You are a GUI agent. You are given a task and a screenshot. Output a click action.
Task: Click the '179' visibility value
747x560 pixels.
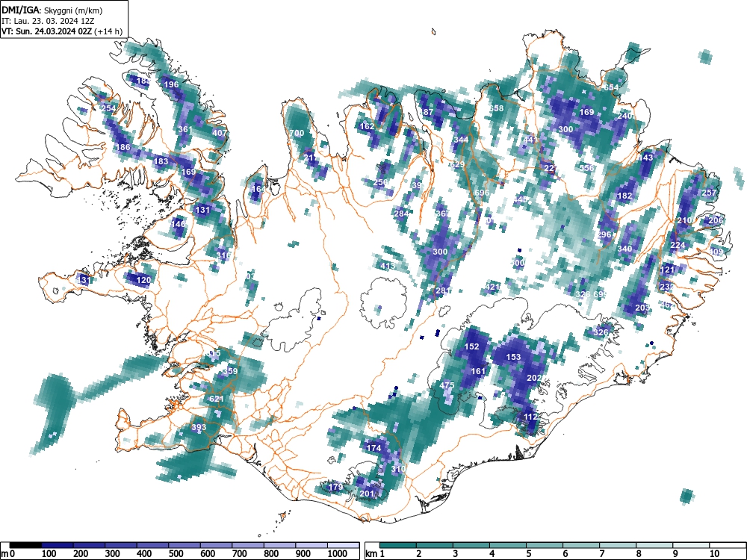(x=335, y=487)
